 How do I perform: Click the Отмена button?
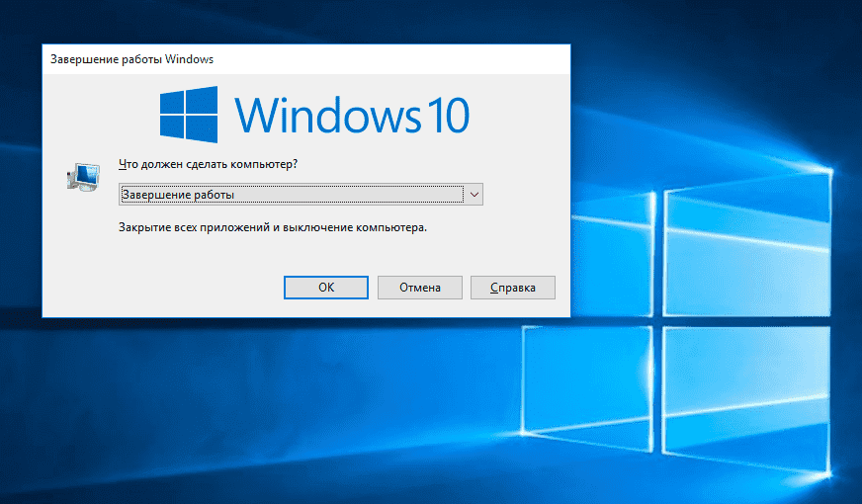coord(420,288)
